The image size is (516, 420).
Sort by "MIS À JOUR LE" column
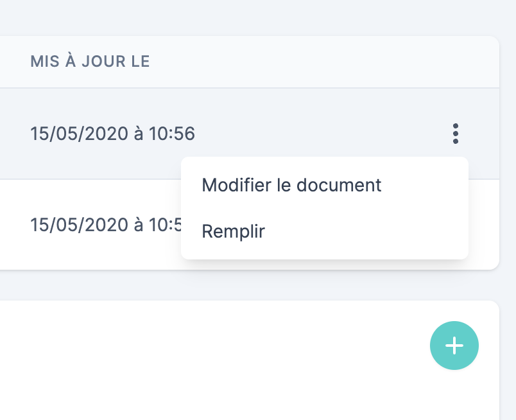point(90,62)
